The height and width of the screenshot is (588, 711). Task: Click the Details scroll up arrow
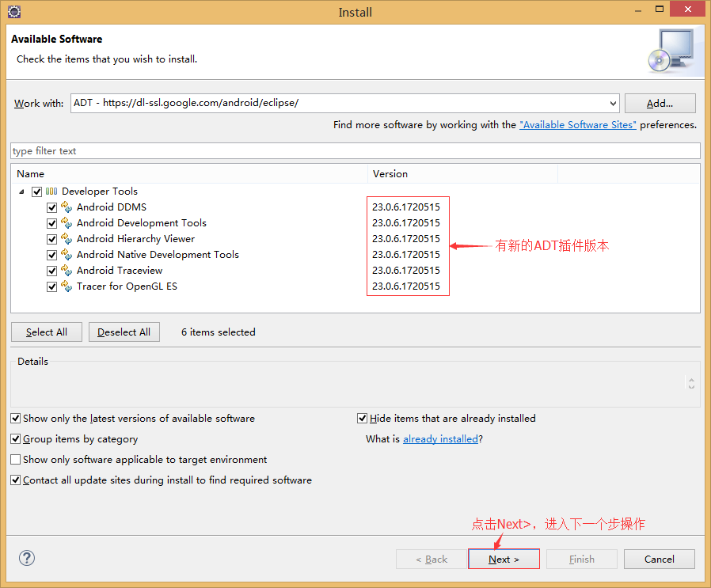click(691, 380)
